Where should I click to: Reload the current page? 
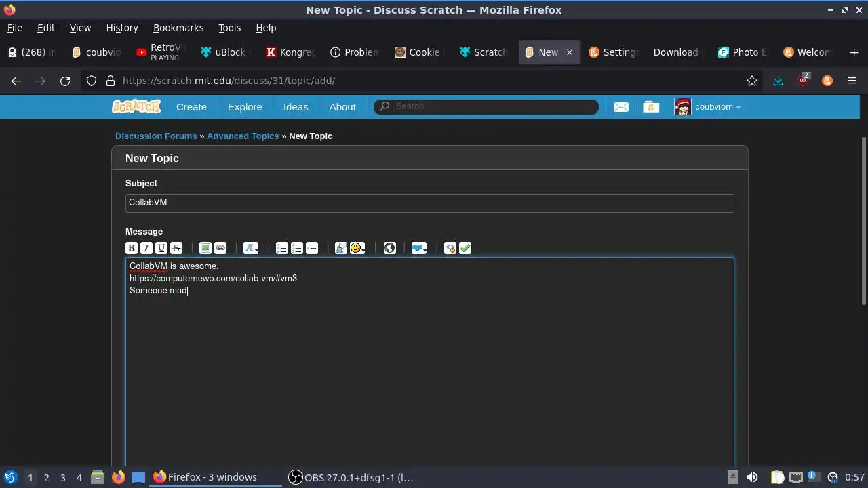pos(65,81)
